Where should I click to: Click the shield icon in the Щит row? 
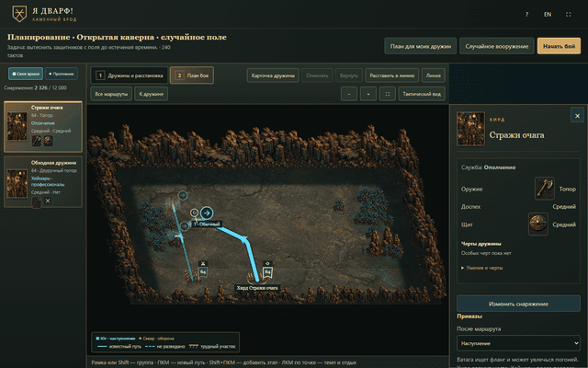coord(538,224)
